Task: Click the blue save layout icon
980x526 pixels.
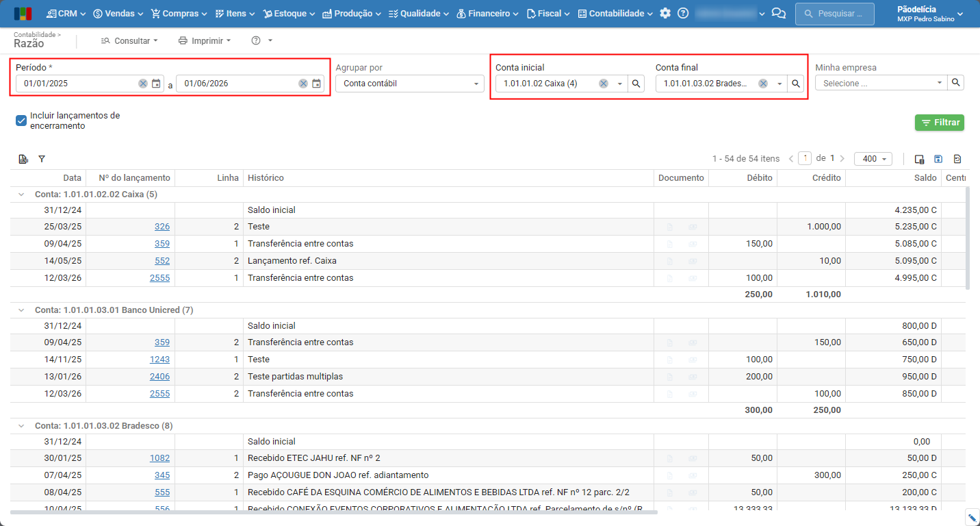Action: 938,159
